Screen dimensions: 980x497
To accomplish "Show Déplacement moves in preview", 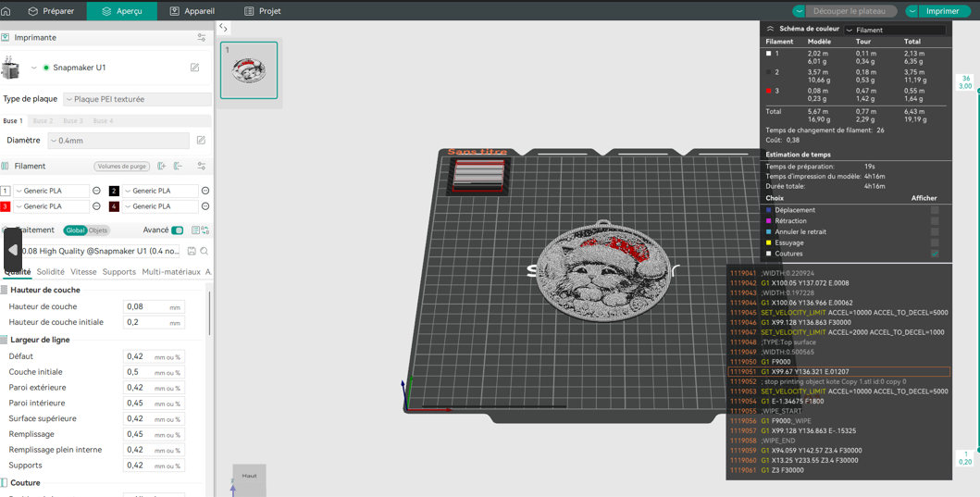I will click(x=935, y=210).
